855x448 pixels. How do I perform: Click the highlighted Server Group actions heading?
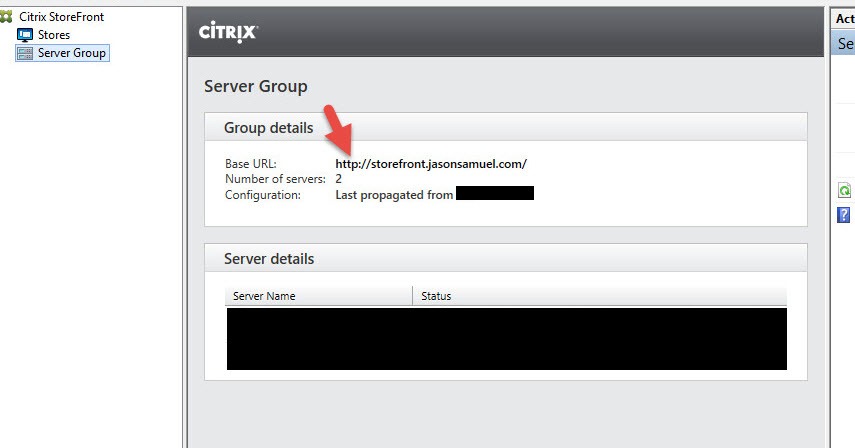pos(845,44)
